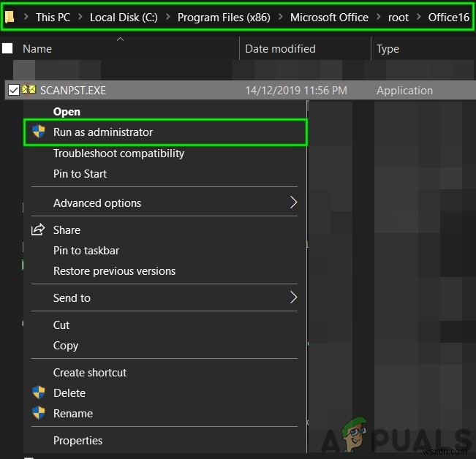The image size is (476, 459).
Task: Click the sort arrow above the Name column
Action: click(120, 39)
